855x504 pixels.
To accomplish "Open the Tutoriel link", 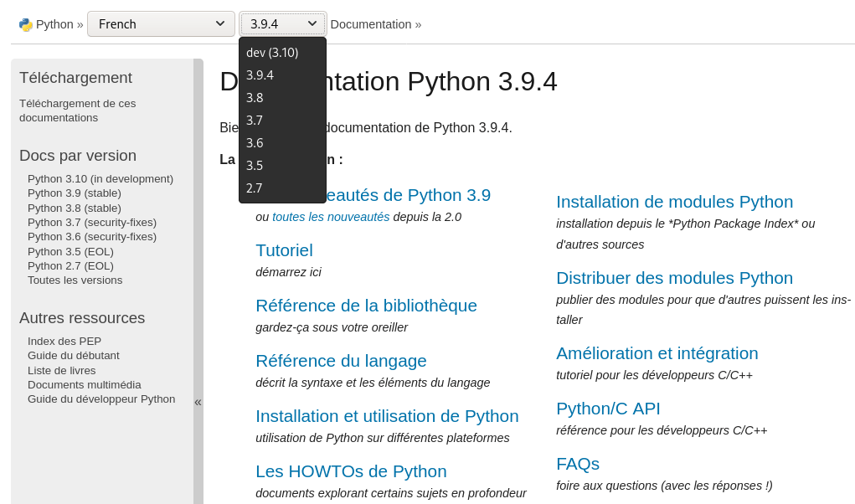I will pyautogui.click(x=284, y=250).
